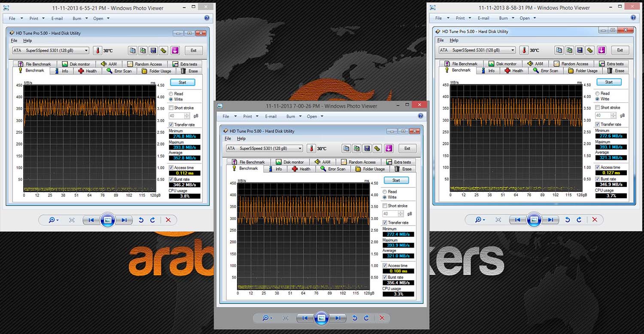The width and height of the screenshot is (644, 334).
Task: Expand the Burn dropdown in 8-58-31 PM viewer
Action: point(506,18)
